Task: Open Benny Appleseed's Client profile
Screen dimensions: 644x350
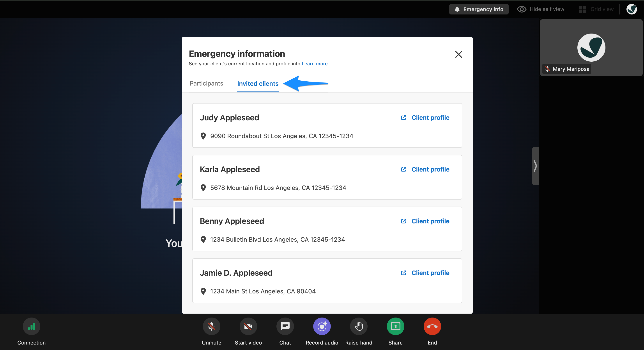Action: [430, 221]
